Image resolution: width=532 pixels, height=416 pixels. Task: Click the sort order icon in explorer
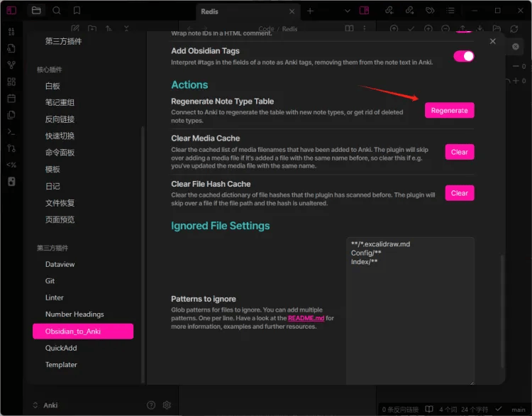[109, 28]
